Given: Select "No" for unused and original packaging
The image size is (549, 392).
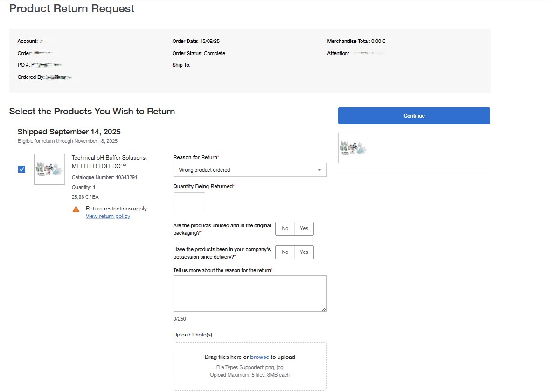Looking at the screenshot, I should (x=285, y=229).
